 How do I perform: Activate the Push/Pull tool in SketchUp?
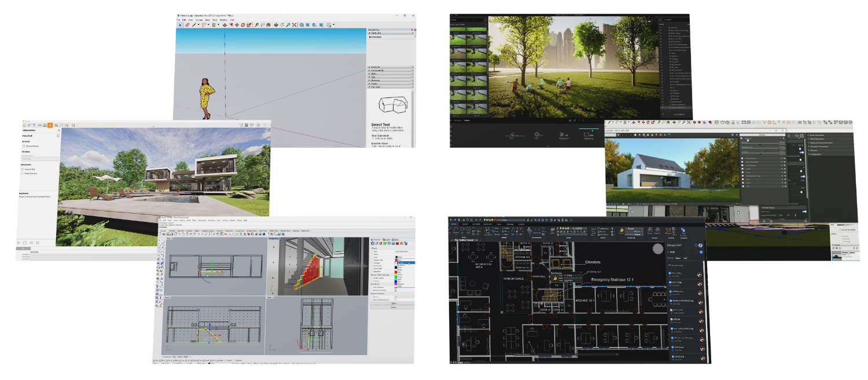[224, 25]
